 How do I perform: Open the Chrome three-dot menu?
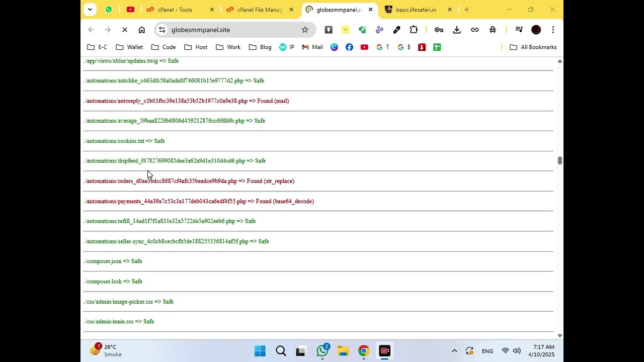pyautogui.click(x=553, y=30)
